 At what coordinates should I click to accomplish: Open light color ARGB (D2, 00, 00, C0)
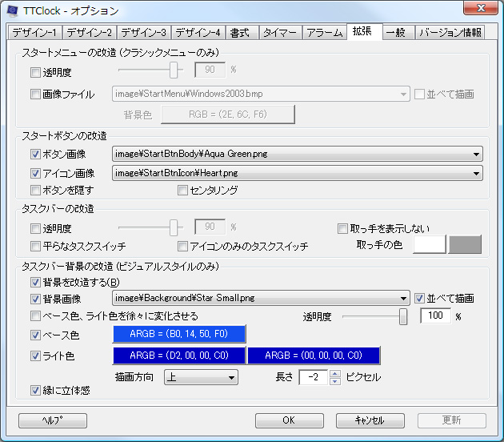pos(179,356)
